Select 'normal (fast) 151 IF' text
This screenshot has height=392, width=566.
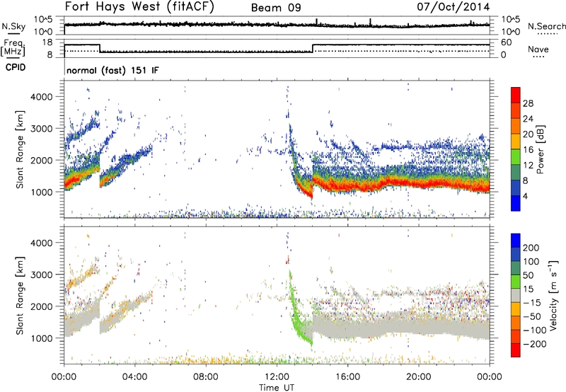tap(112, 70)
